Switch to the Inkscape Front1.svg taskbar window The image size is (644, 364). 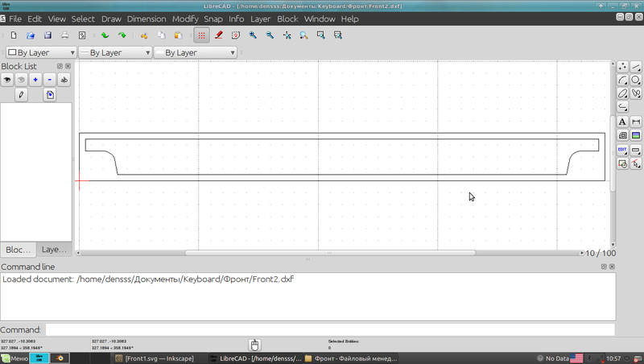[159, 358]
